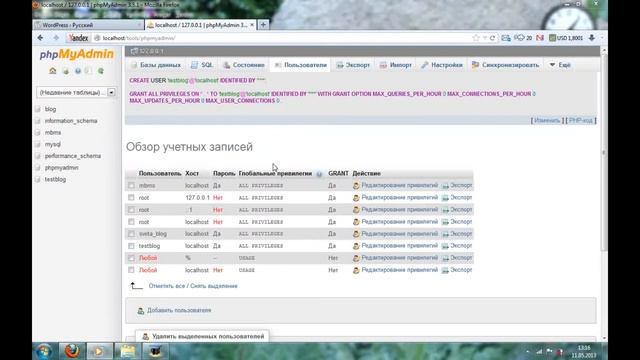The height and width of the screenshot is (360, 640).
Task: Open the phpmyadmin database in sidebar
Action: point(62,168)
